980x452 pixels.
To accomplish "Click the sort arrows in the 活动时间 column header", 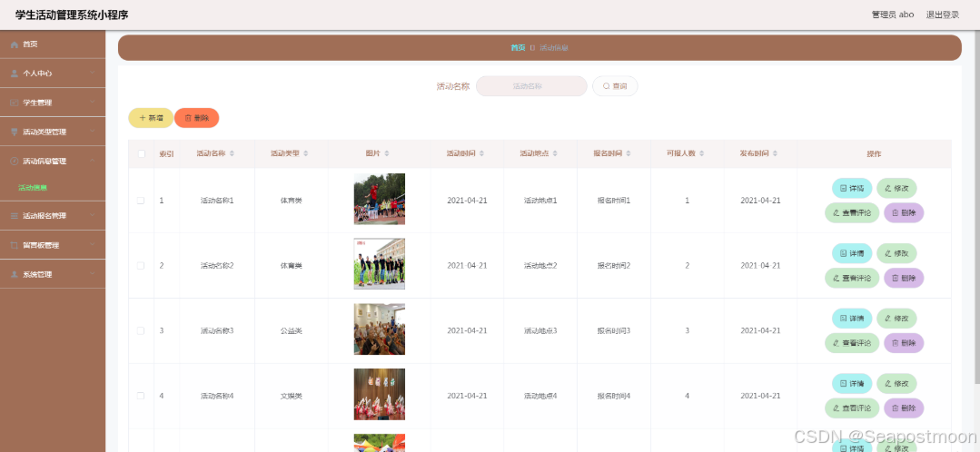I will [x=482, y=153].
